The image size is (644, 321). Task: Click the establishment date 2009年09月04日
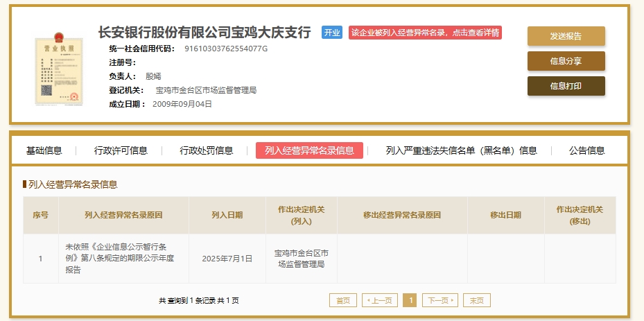click(x=182, y=104)
